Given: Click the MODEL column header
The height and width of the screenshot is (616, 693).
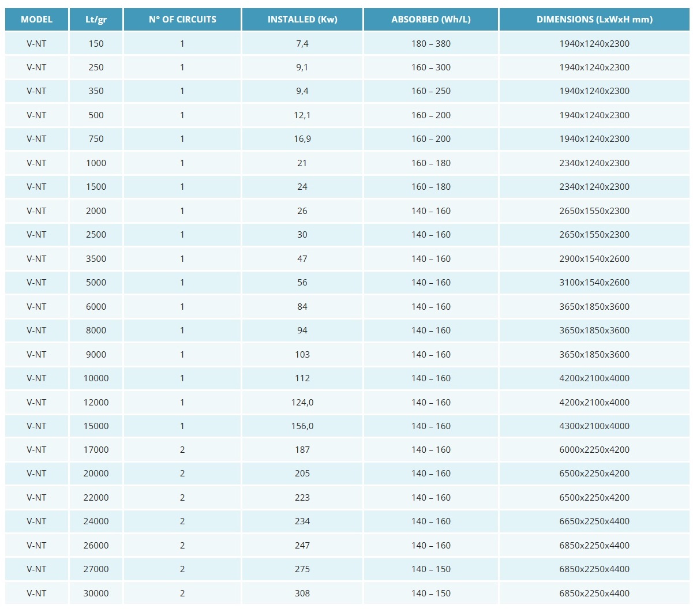Looking at the screenshot, I should [x=36, y=20].
